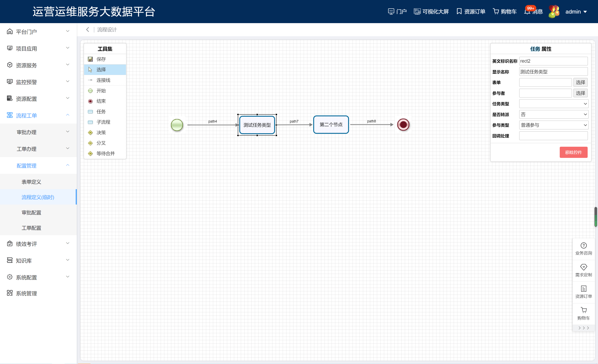
Task: Click the 回调处理 input field
Action: [x=553, y=136]
